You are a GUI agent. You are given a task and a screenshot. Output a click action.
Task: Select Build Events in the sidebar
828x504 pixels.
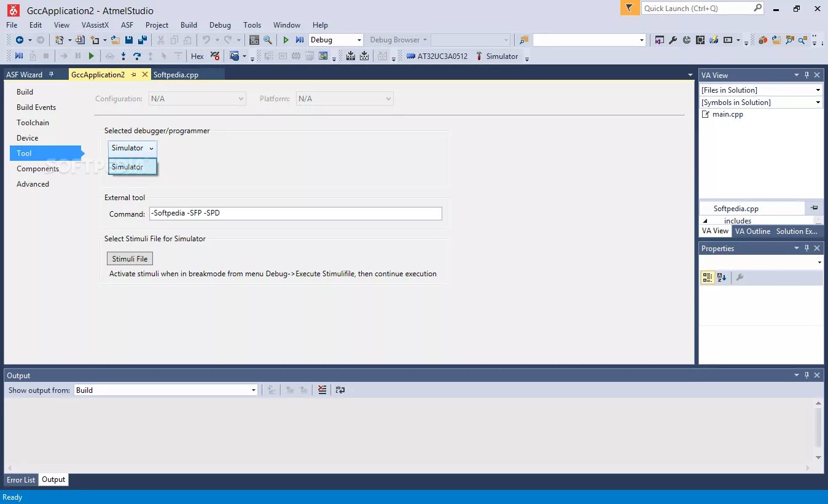point(36,107)
